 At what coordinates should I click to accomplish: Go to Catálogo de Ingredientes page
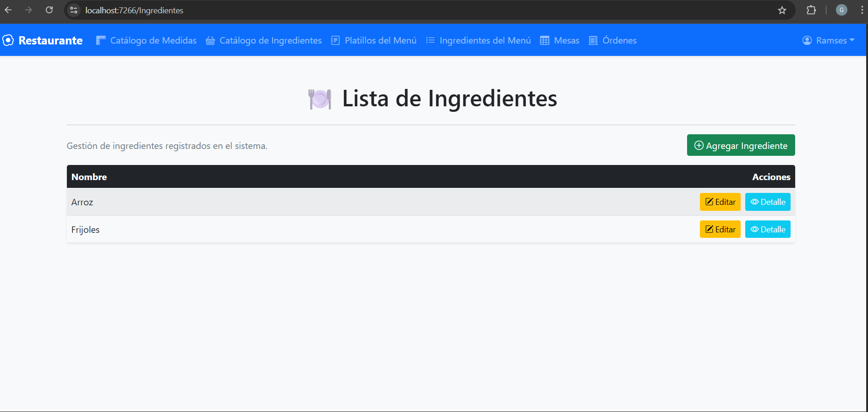point(264,40)
